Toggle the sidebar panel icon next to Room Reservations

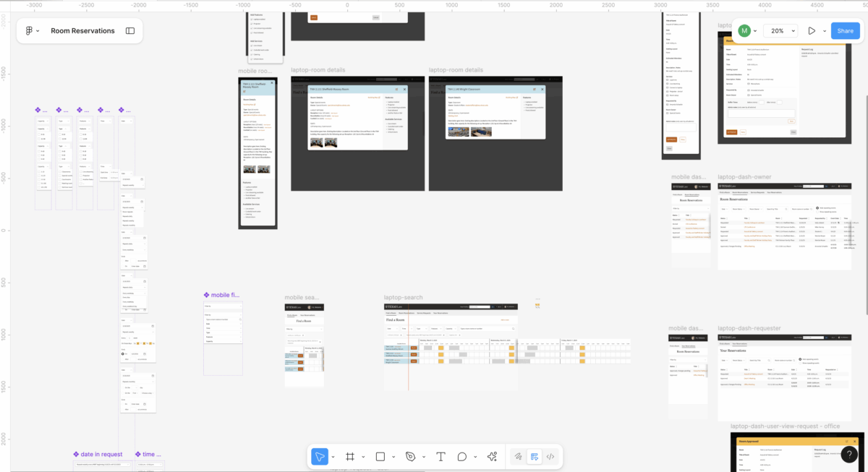(x=129, y=30)
